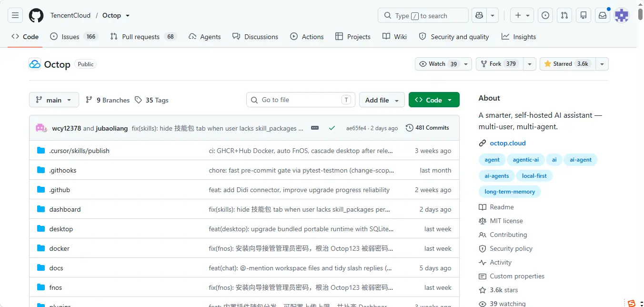Viewport: 644px width, 307px height.
Task: View the green check status of latest commit
Action: (x=332, y=128)
